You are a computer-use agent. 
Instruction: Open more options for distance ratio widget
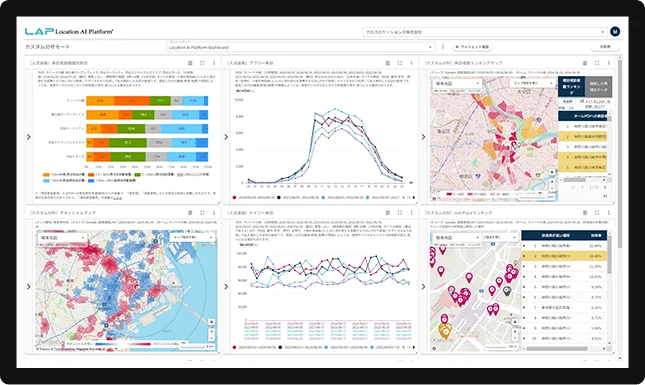pyautogui.click(x=214, y=63)
